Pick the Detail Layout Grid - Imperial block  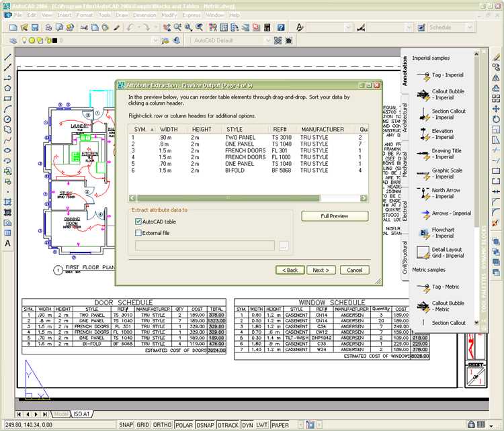tap(440, 252)
